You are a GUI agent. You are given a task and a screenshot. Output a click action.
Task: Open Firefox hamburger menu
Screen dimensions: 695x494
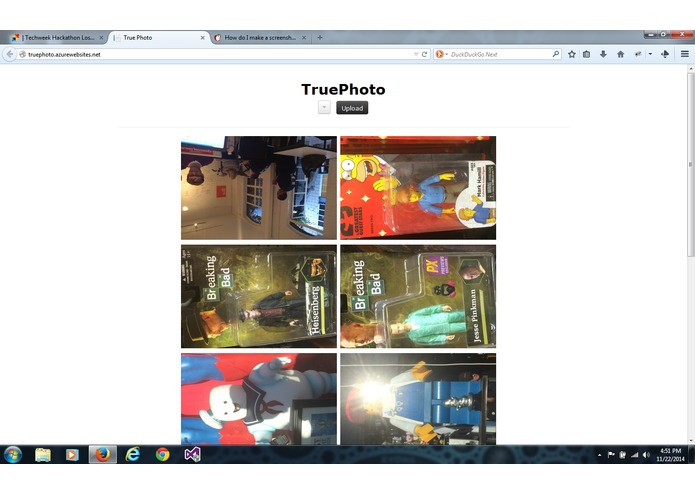tap(685, 54)
